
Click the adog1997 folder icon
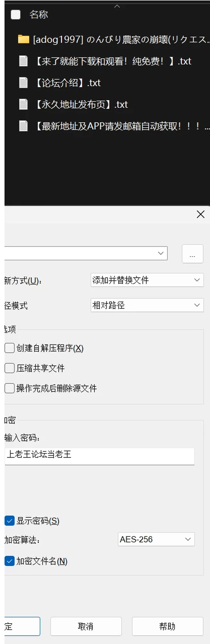(23, 39)
